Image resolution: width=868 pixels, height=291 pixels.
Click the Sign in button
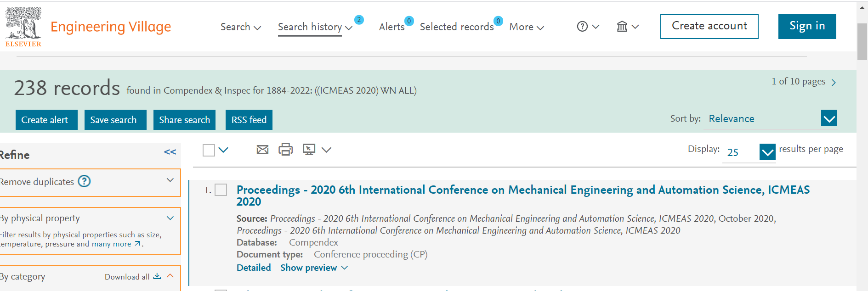807,27
